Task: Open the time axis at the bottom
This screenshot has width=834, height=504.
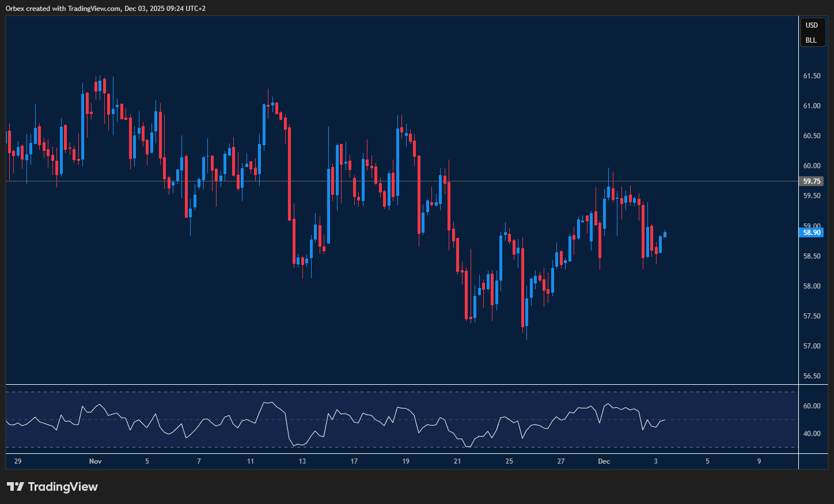Action: pos(403,461)
